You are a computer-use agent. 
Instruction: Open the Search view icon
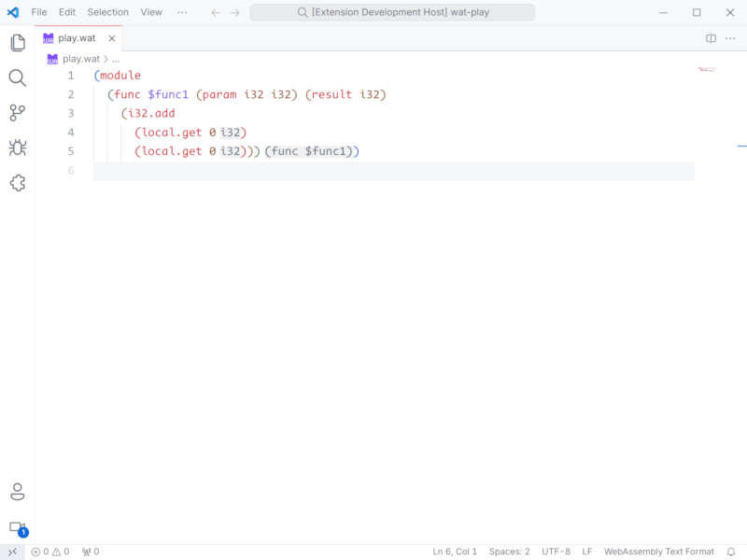pos(17,78)
